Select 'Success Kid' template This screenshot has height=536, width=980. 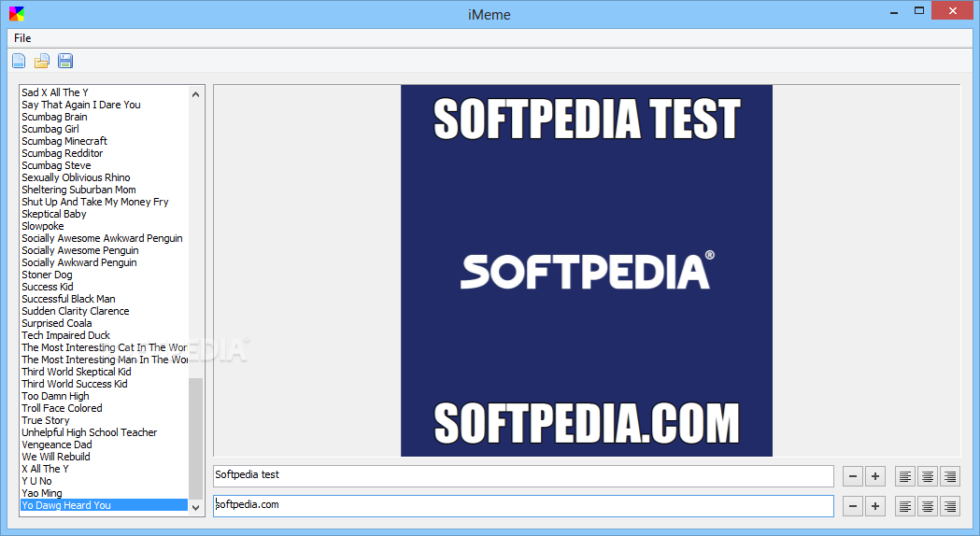click(48, 288)
